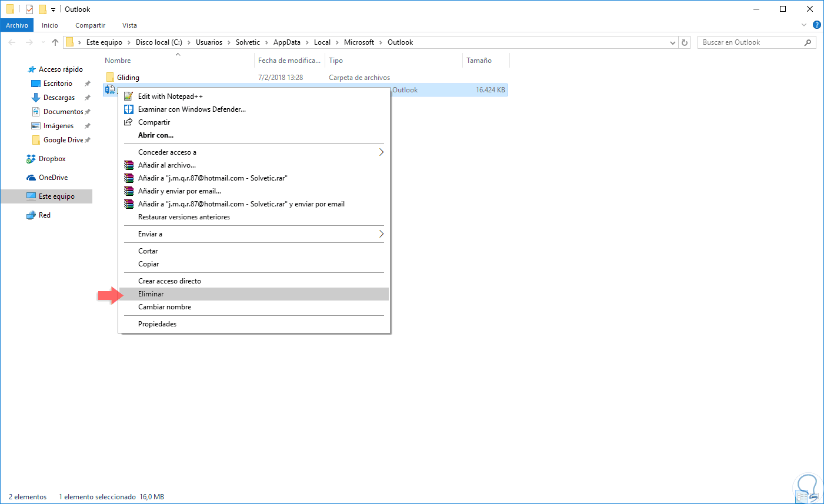Sort by the Fecha de modifica... column header
Viewport: 824px width, 504px height.
(289, 61)
